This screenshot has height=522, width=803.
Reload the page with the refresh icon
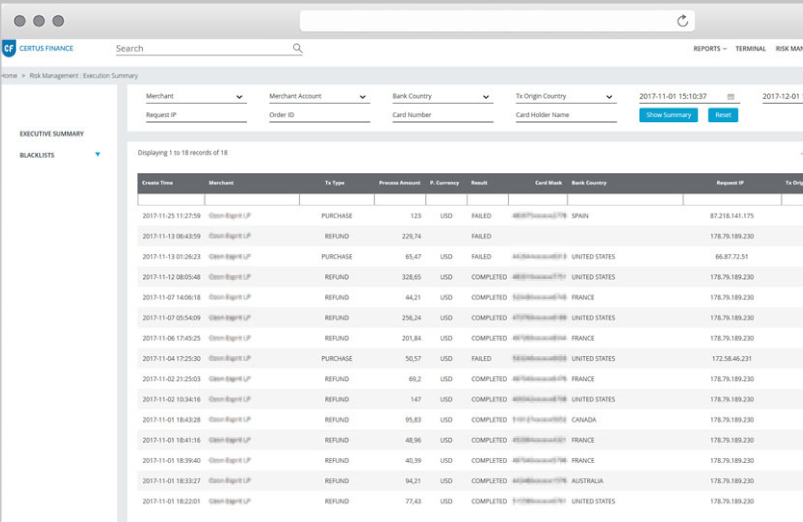pos(682,21)
